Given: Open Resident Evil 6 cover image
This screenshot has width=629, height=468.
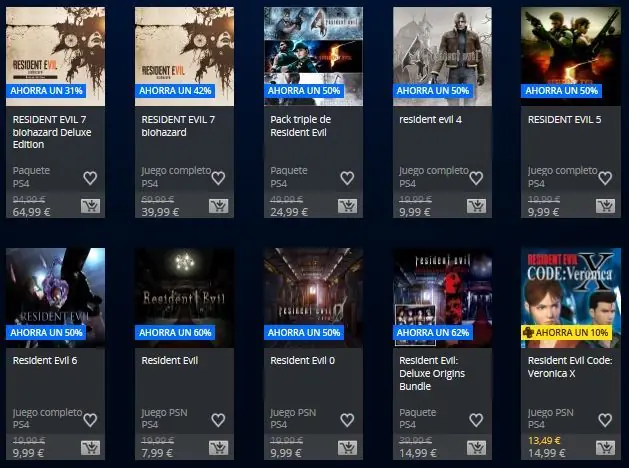Looking at the screenshot, I should click(x=55, y=298).
